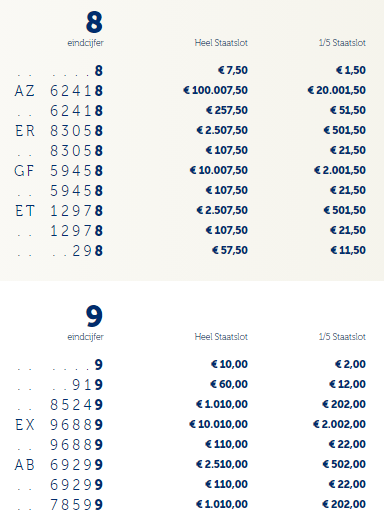Click the large 8 eindcijfer heading
Viewport: 384px width, 525px height.
[x=94, y=22]
